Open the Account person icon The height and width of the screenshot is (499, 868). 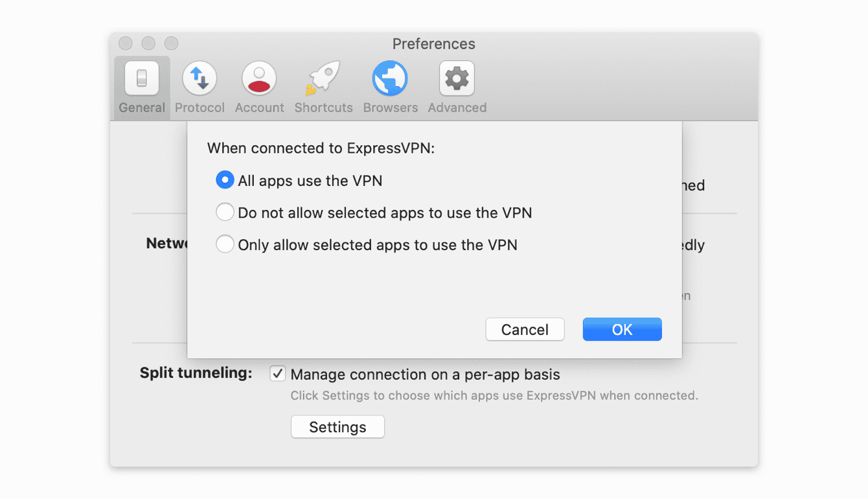(x=259, y=78)
